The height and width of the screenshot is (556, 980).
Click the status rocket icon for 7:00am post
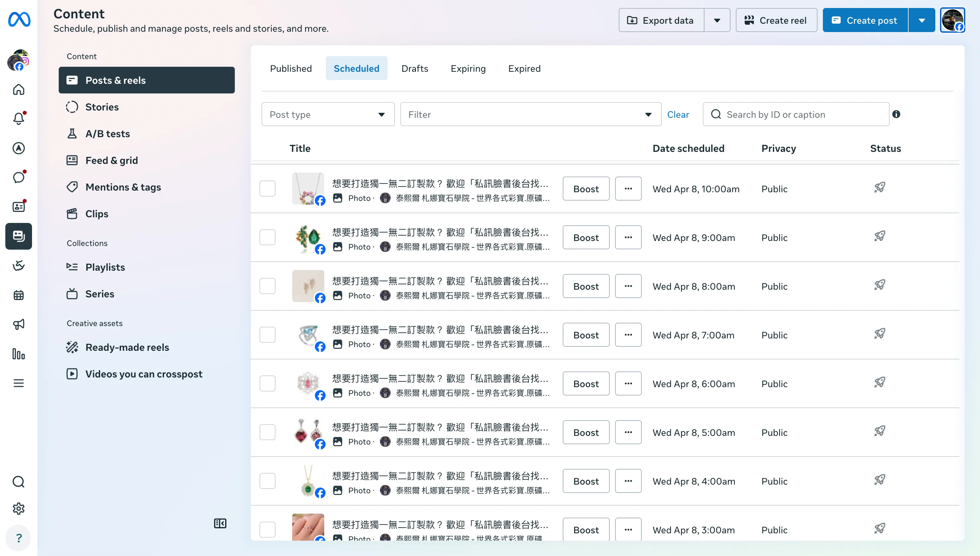pyautogui.click(x=880, y=334)
